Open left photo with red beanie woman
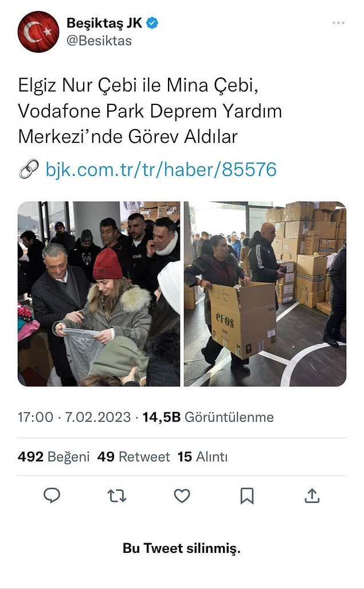Viewport: 364px width, 589px height. (x=99, y=294)
